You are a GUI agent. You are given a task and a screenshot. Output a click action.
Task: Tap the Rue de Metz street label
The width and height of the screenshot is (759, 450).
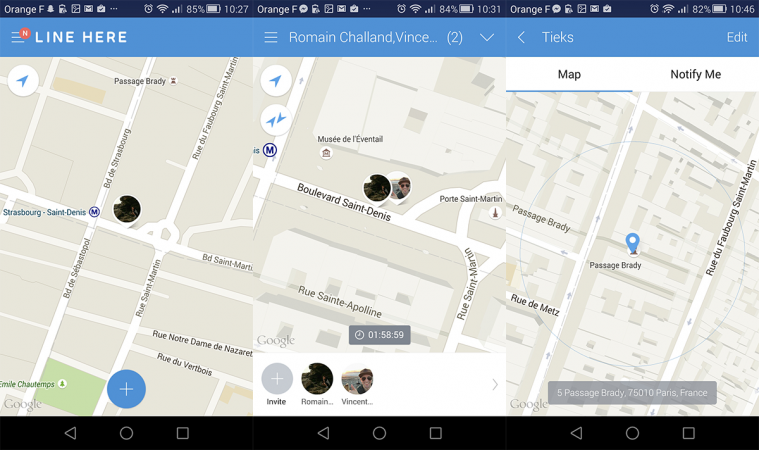535,305
